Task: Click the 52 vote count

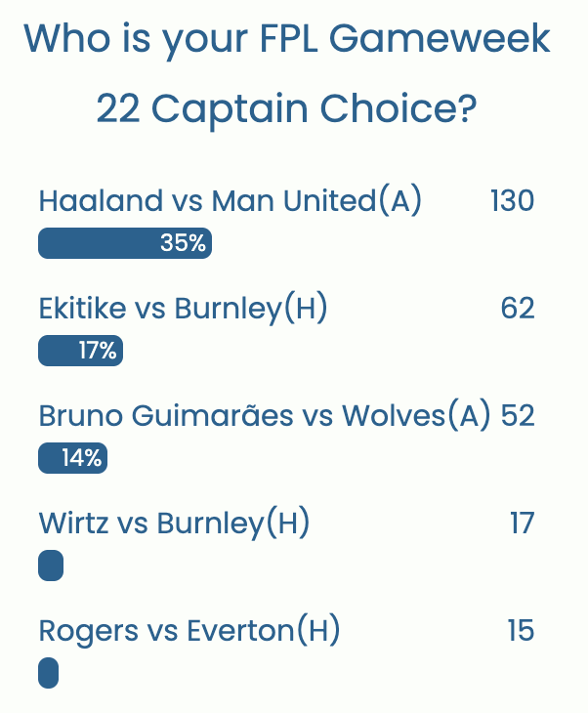Action: coord(518,416)
